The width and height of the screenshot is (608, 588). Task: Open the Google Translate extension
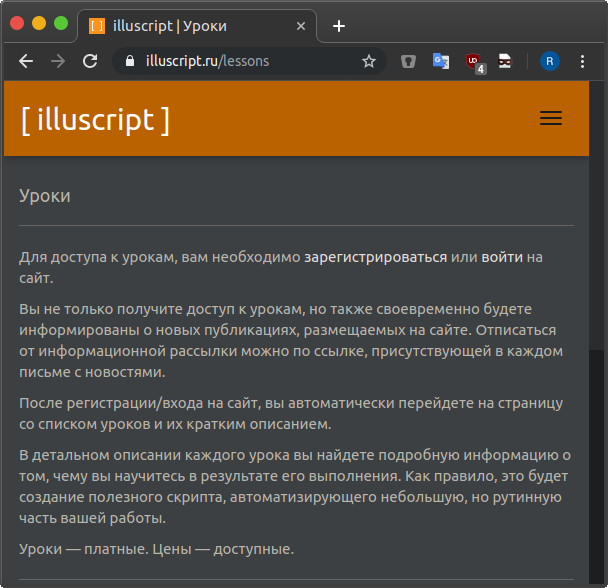[x=440, y=61]
